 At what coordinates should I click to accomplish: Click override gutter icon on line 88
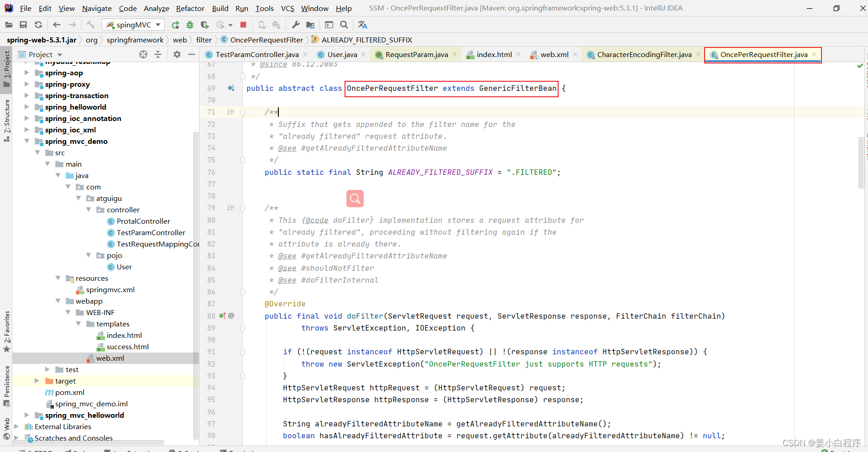223,315
